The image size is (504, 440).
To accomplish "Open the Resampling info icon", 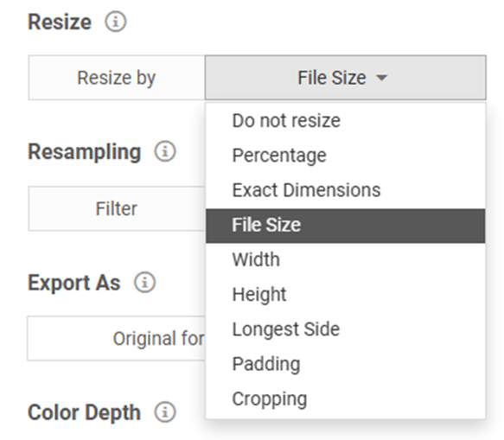I will [165, 151].
